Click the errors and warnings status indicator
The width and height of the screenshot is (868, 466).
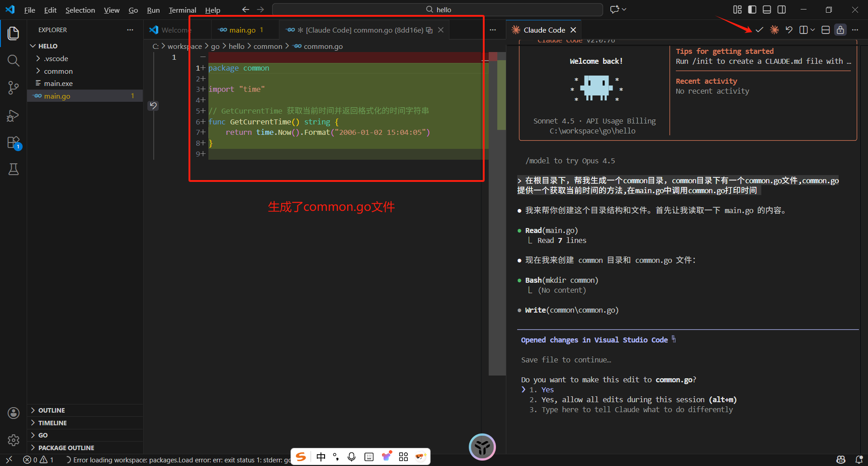click(38, 460)
